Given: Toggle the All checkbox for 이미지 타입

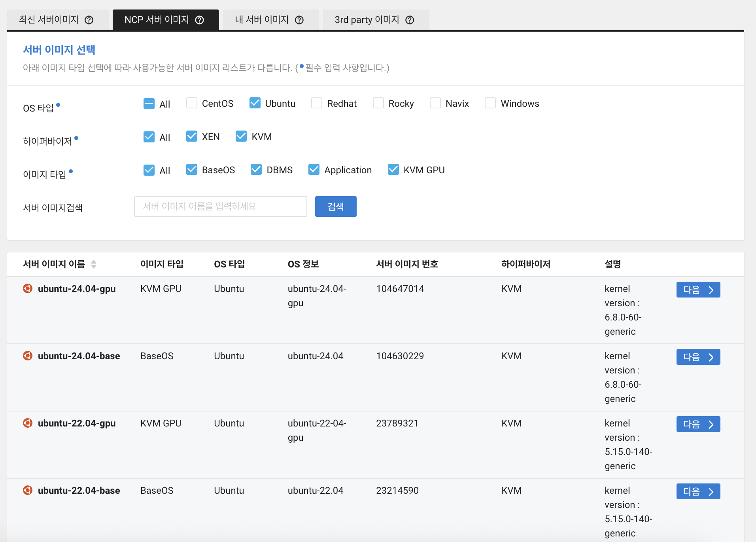Looking at the screenshot, I should 149,170.
